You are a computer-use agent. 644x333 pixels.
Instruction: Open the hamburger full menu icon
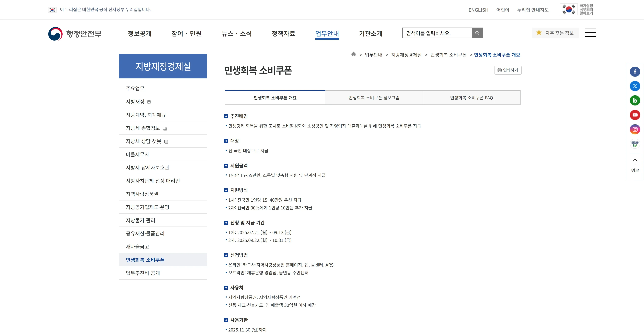pos(590,33)
